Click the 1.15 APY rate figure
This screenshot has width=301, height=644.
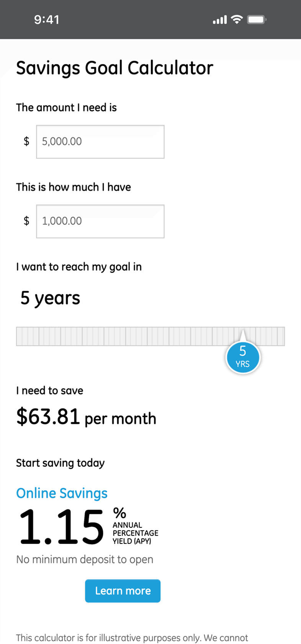click(x=61, y=527)
